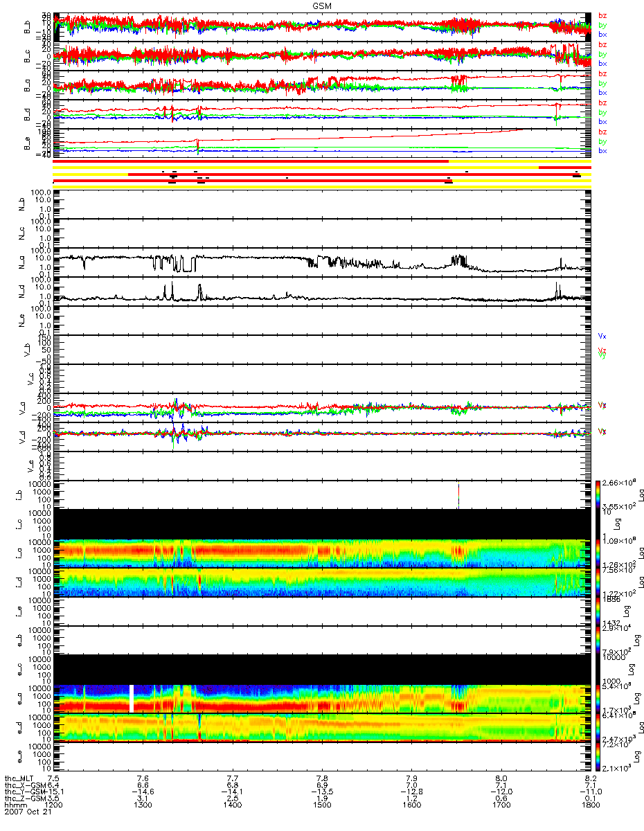The width and height of the screenshot is (644, 831).
Task: Click the bz legend of the B_e panel
Action: (x=602, y=132)
